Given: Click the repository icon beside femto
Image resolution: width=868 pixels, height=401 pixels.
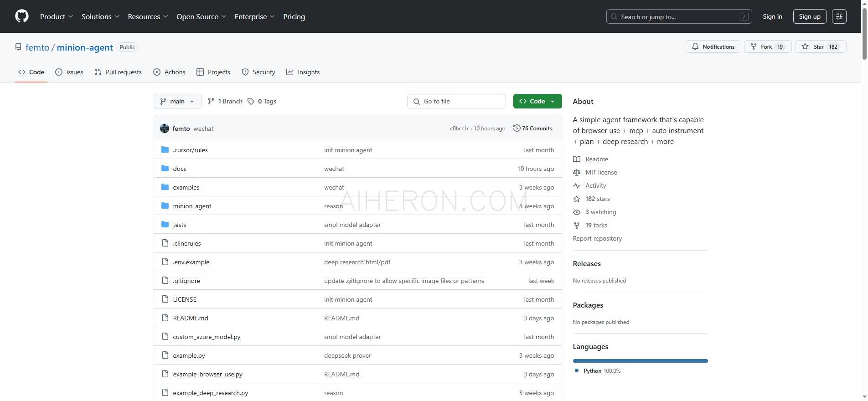Looking at the screenshot, I should tap(18, 47).
